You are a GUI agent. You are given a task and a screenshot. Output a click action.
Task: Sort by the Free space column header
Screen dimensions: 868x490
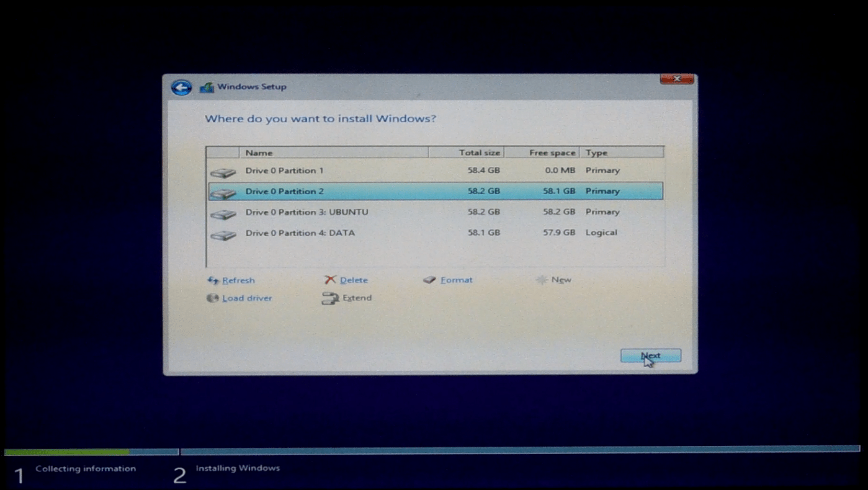pos(542,153)
